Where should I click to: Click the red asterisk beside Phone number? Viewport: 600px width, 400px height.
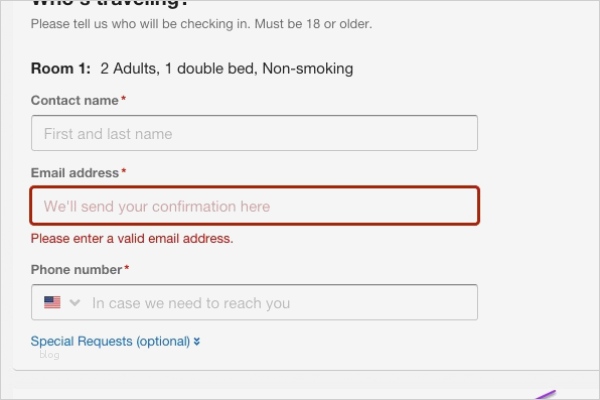click(127, 270)
